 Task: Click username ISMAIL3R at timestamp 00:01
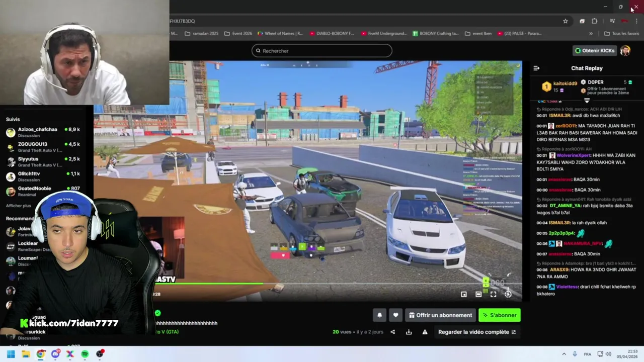click(559, 115)
